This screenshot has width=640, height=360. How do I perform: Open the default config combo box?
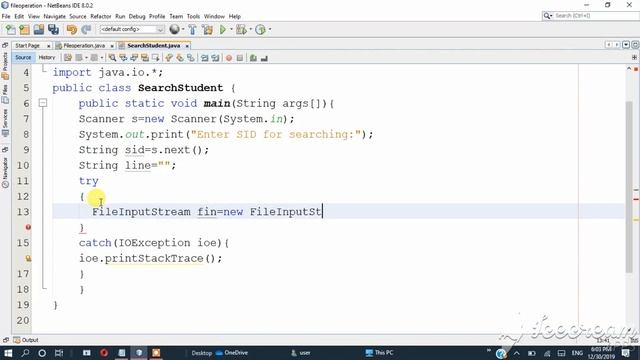point(132,29)
